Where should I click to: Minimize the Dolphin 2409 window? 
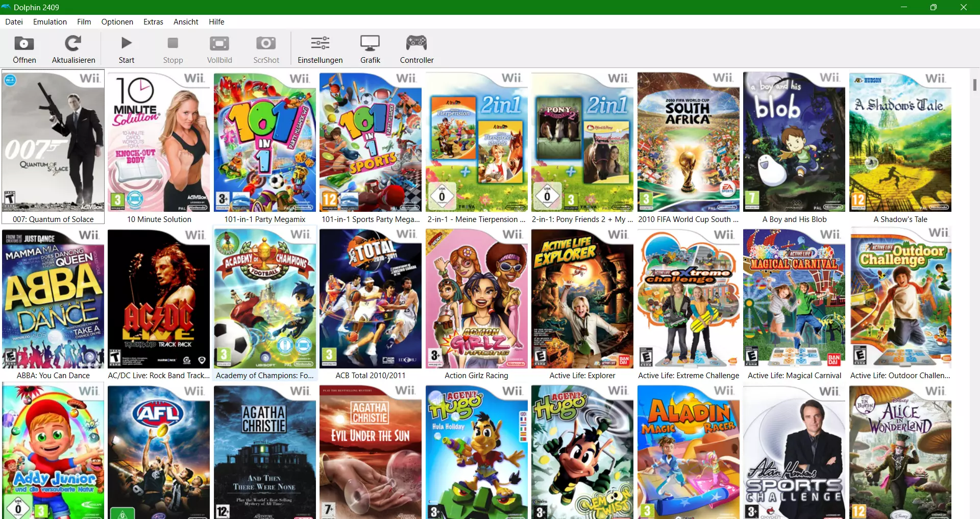(903, 7)
